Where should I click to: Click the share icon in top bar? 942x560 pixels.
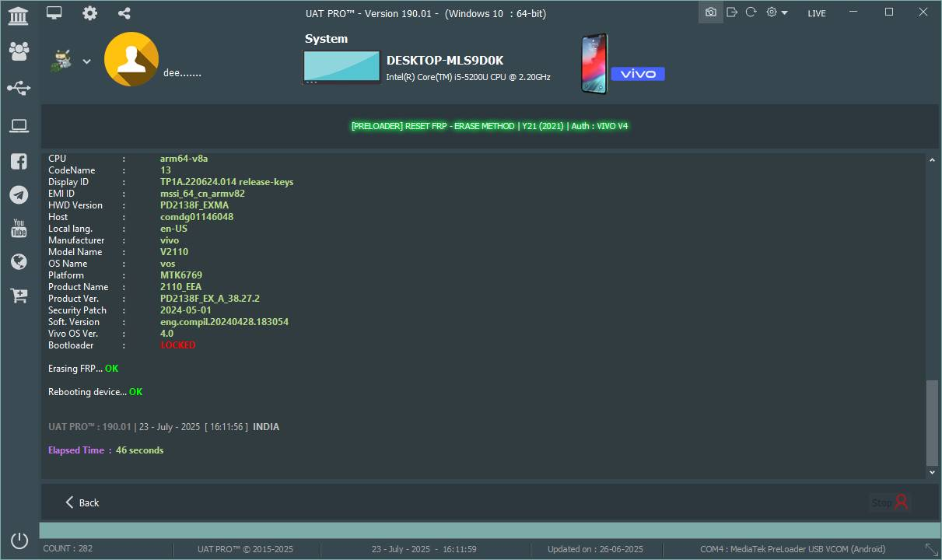[x=124, y=13]
